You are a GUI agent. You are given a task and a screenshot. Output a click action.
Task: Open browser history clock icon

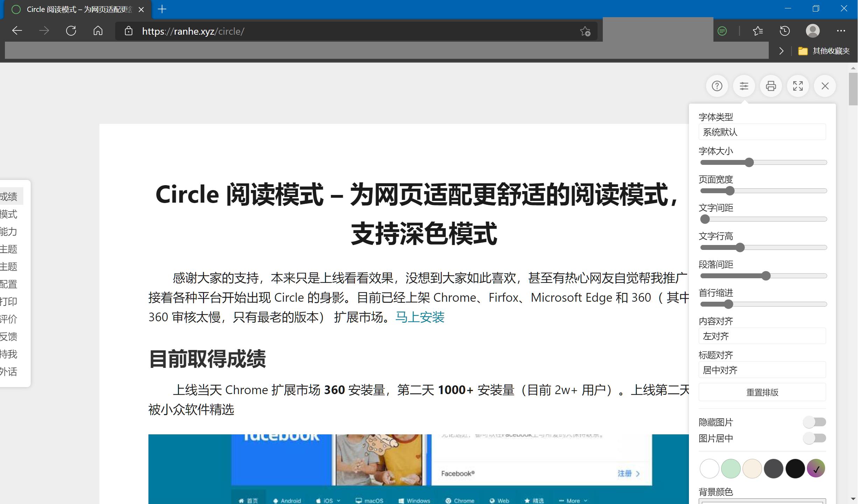click(x=785, y=31)
